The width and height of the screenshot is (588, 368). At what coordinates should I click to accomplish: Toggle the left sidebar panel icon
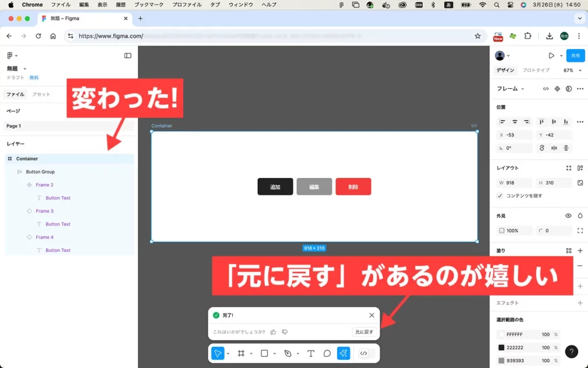pyautogui.click(x=128, y=55)
